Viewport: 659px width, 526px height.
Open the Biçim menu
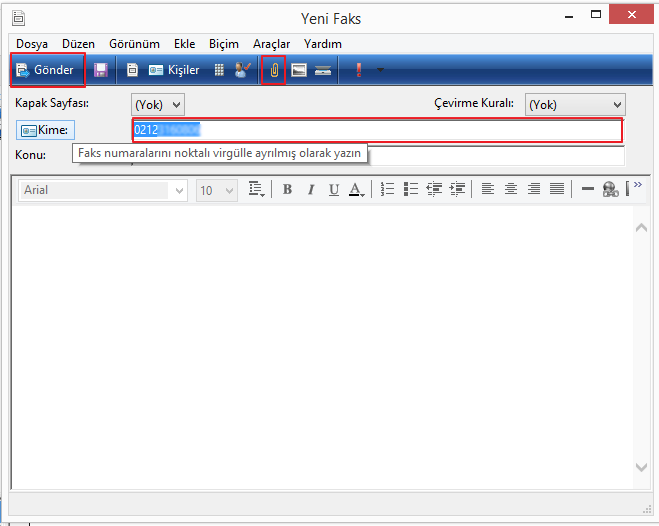[224, 44]
